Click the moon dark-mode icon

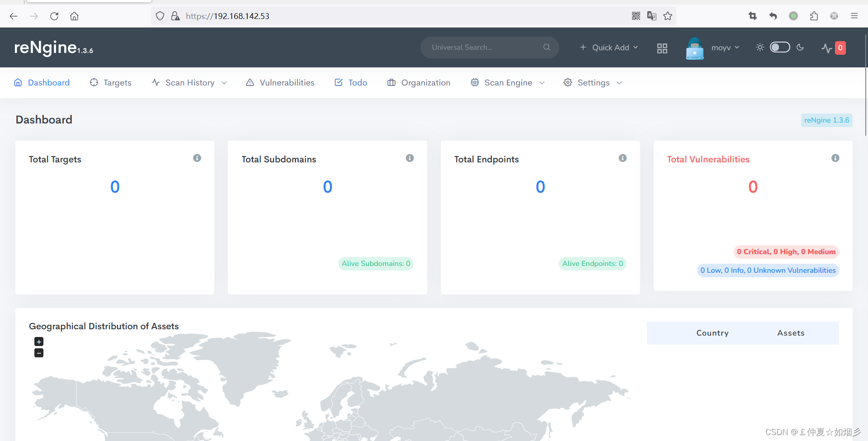click(x=800, y=47)
